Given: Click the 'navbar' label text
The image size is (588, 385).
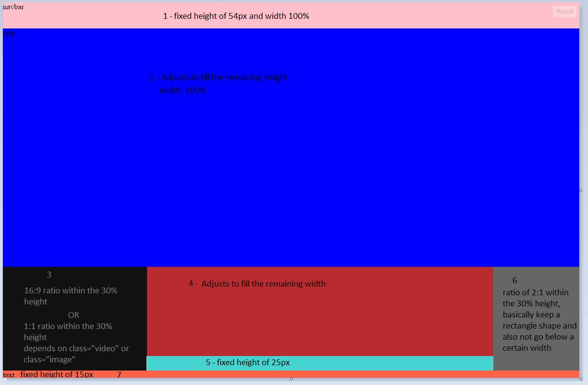Looking at the screenshot, I should (13, 7).
